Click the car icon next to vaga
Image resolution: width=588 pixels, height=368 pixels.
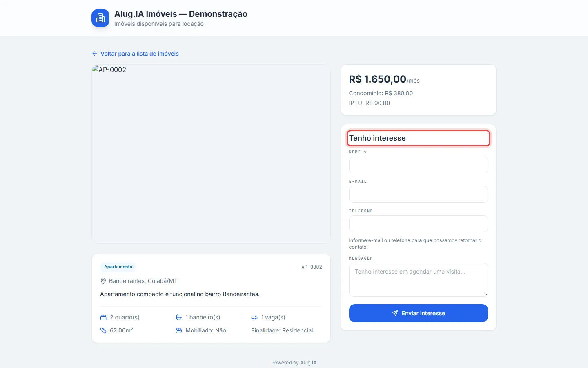(254, 317)
